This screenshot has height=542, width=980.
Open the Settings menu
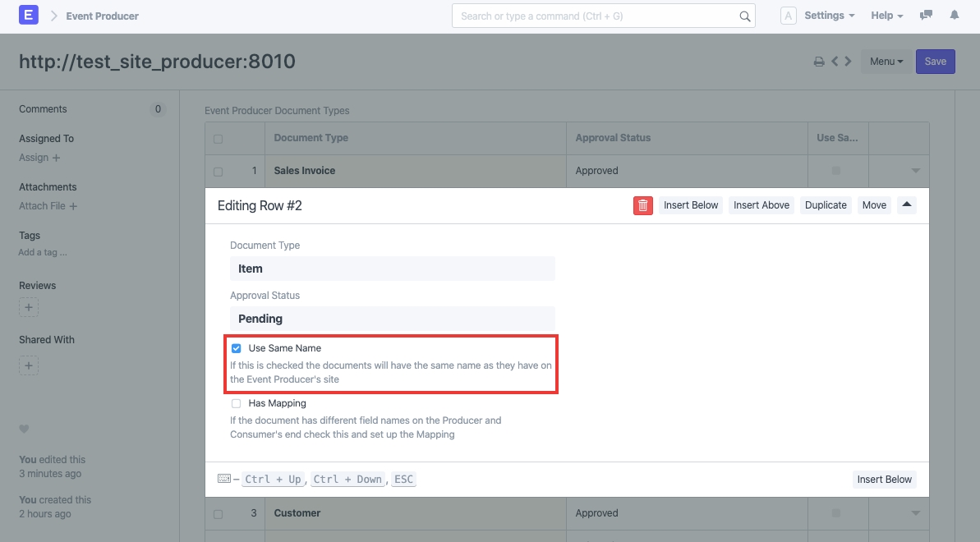click(829, 16)
